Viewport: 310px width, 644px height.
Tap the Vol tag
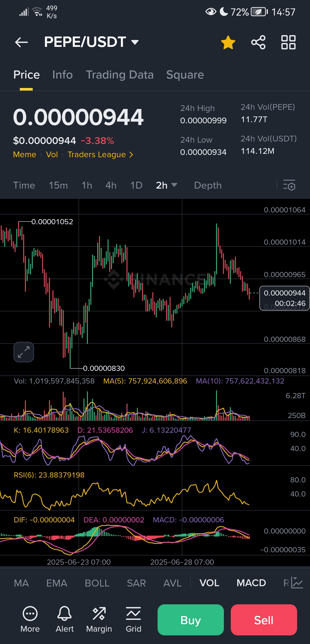pos(52,155)
